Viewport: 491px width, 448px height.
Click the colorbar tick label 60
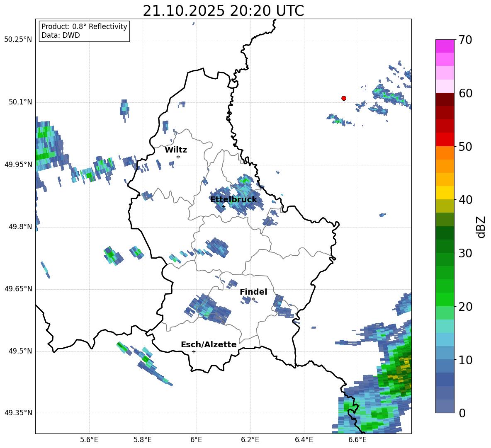pos(465,93)
